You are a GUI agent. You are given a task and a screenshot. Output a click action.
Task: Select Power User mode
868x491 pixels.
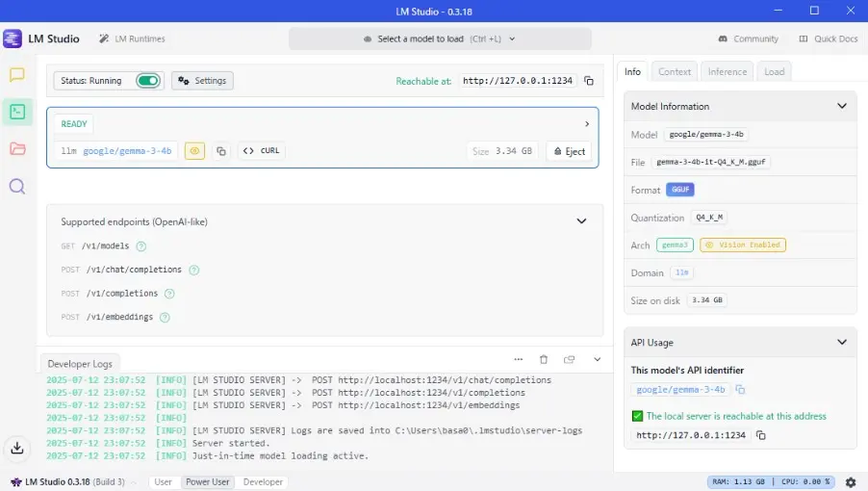(x=207, y=482)
